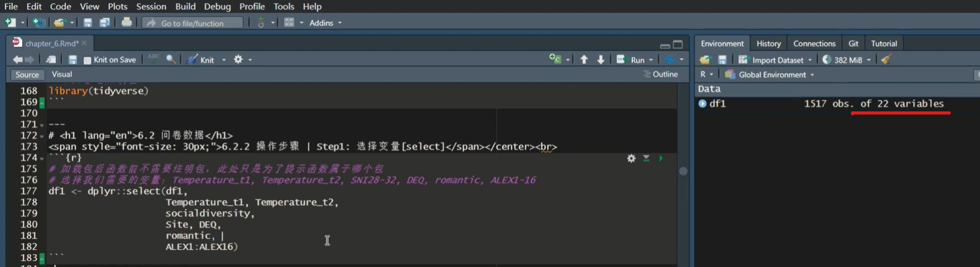Run all chunks above the line 174 chunk
The image size is (980, 267).
[646, 159]
